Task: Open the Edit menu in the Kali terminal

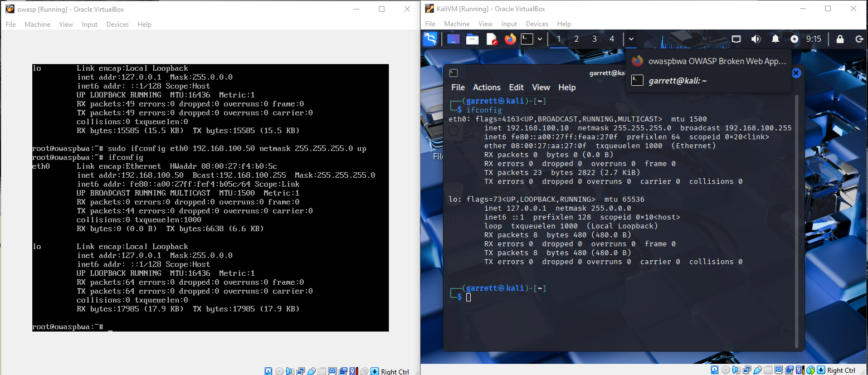Action: tap(516, 87)
